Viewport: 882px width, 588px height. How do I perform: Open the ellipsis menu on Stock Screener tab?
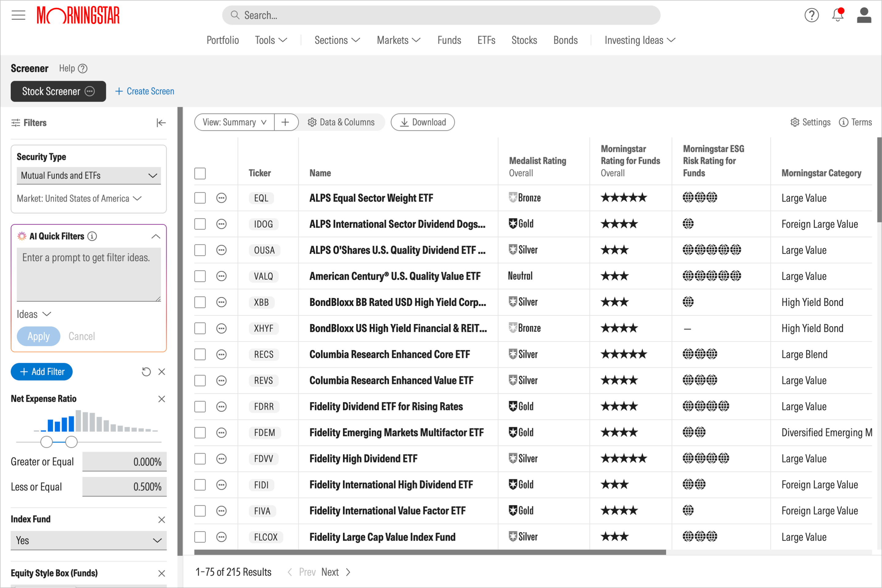click(90, 91)
